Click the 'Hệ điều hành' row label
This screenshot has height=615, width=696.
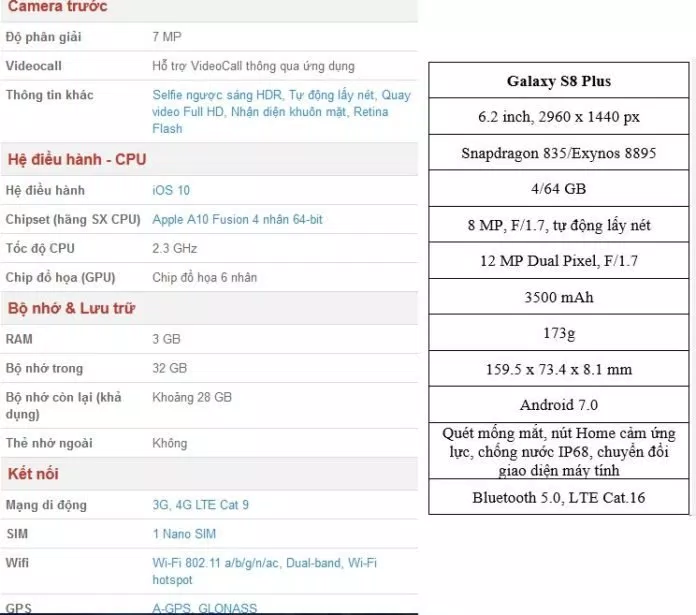point(45,190)
